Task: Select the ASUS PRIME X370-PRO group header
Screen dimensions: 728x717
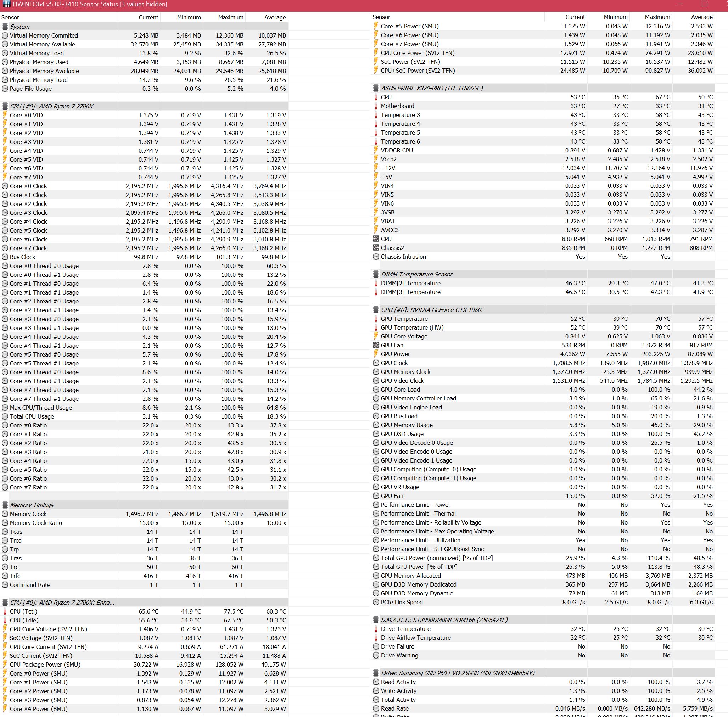Action: pos(432,88)
